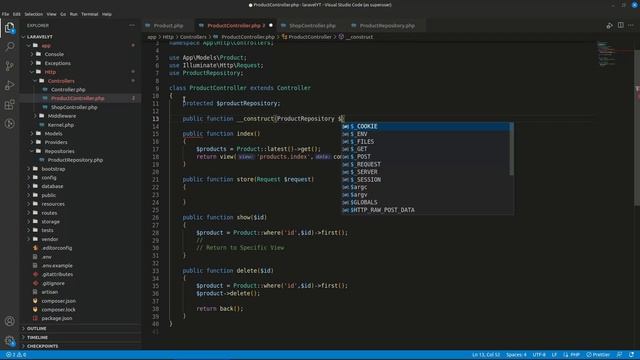The width and height of the screenshot is (640, 360).
Task: Expand the OUTLINE section
Action: pos(80,329)
